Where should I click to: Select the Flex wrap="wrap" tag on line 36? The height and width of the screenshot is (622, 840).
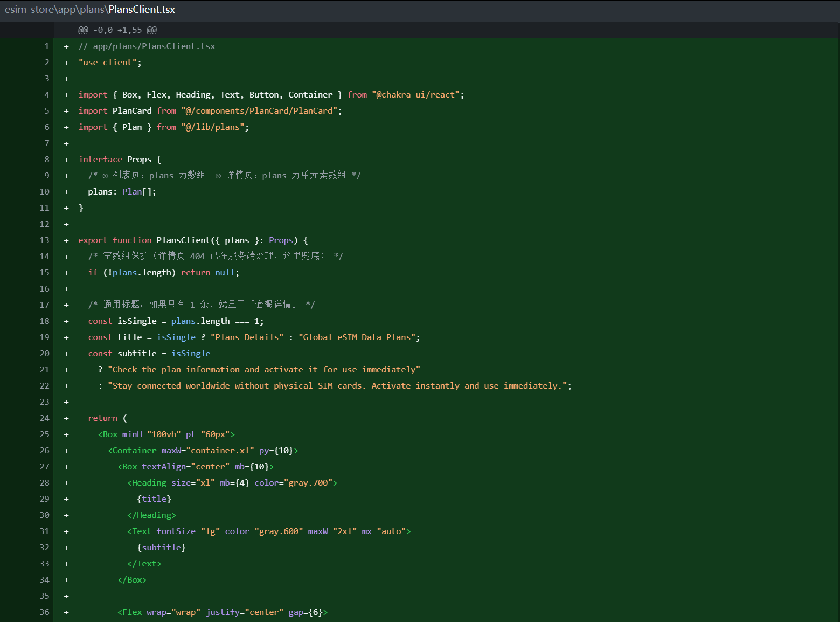(223, 612)
